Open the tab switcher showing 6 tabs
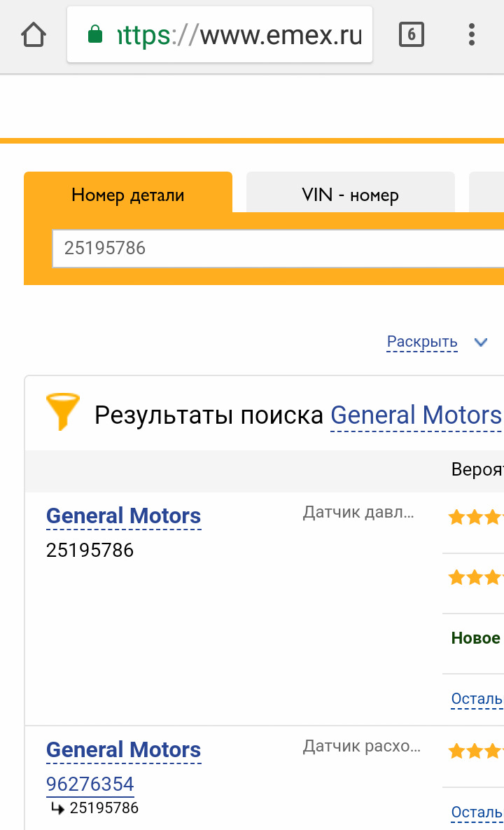This screenshot has height=830, width=504. click(x=412, y=34)
